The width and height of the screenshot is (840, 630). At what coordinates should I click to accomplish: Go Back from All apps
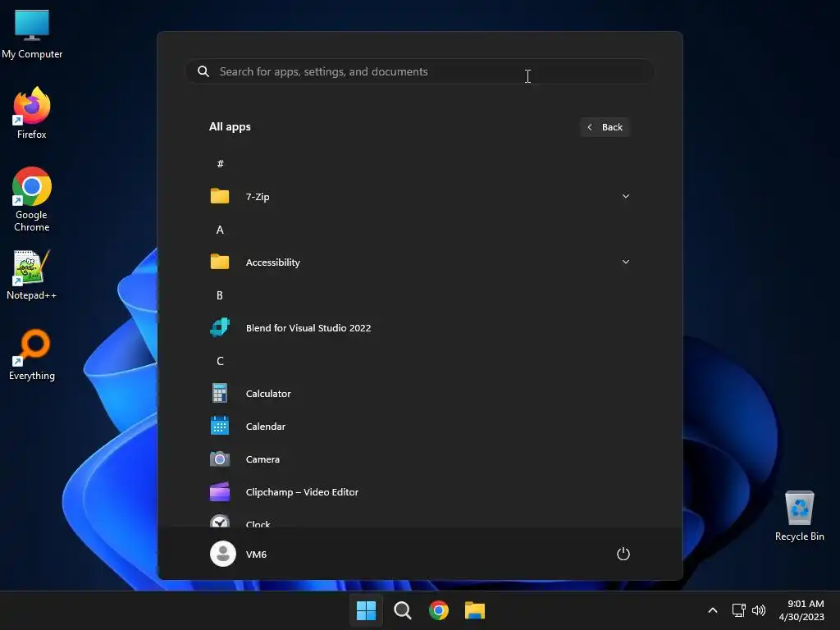[x=605, y=127]
